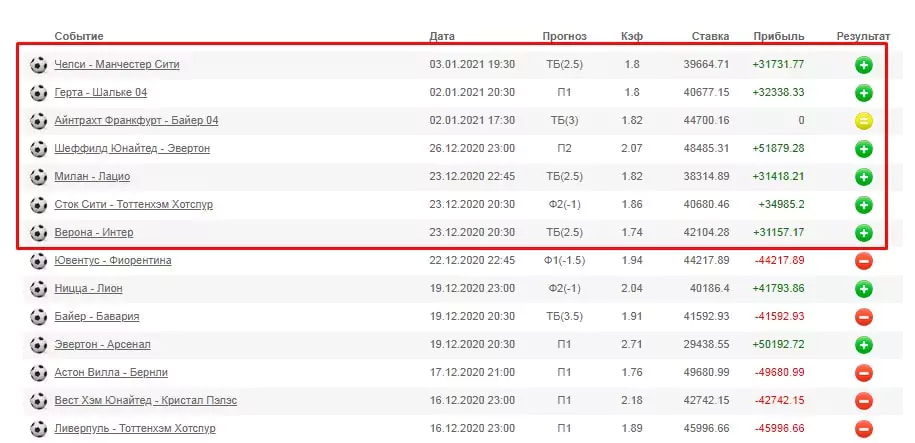The image size is (915, 443).
Task: Click the soccer ball icon beside Эвертон - Арсенал
Action: (x=39, y=345)
